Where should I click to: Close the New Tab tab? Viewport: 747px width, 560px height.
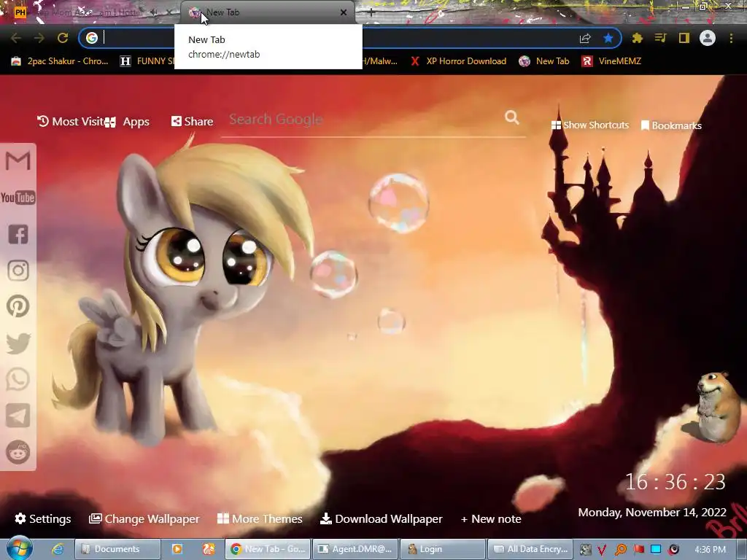click(344, 13)
